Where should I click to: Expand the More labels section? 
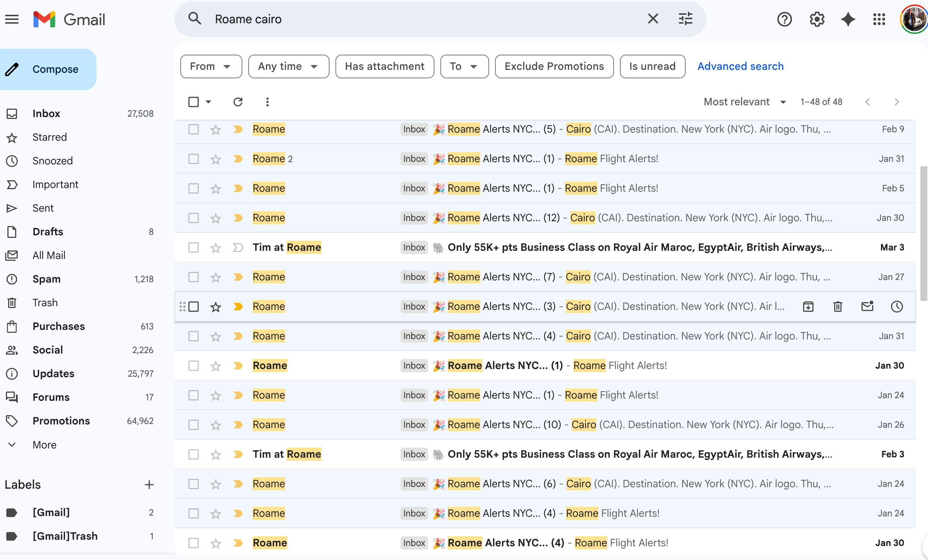click(44, 444)
